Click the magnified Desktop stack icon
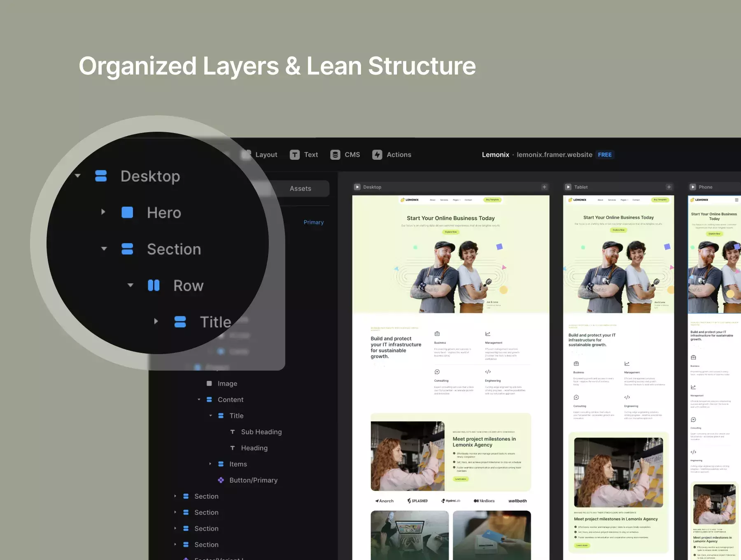This screenshot has height=560, width=741. click(101, 176)
